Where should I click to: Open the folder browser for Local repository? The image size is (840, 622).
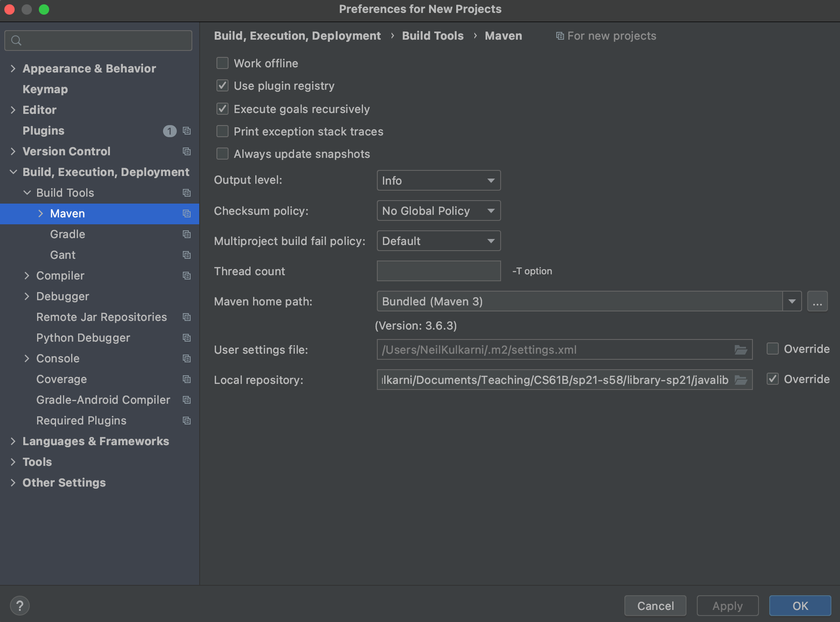coord(741,380)
